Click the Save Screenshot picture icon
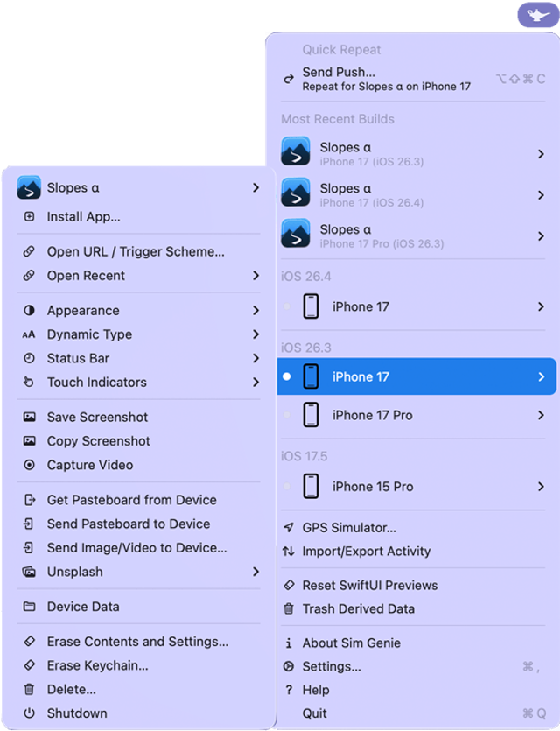This screenshot has width=560, height=731. click(x=29, y=417)
